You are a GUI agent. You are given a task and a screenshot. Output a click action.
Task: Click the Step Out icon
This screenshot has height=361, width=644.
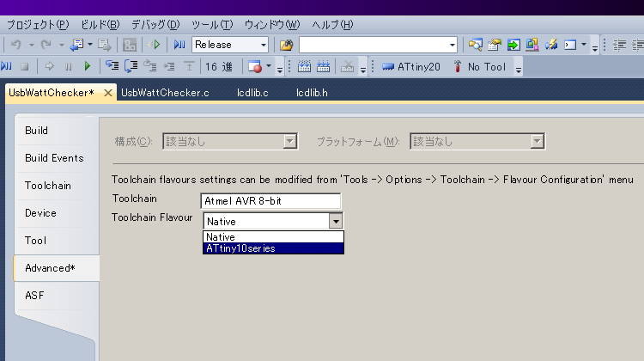pyautogui.click(x=150, y=66)
